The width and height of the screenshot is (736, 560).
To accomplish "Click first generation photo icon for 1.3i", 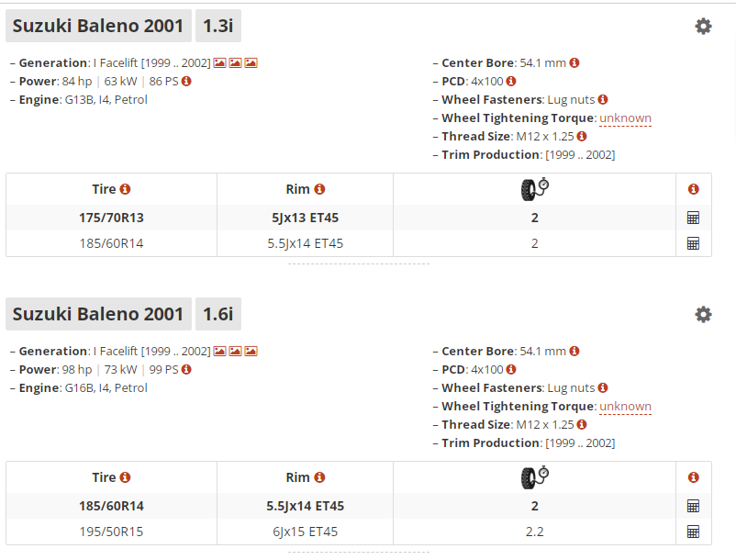I will [x=219, y=63].
